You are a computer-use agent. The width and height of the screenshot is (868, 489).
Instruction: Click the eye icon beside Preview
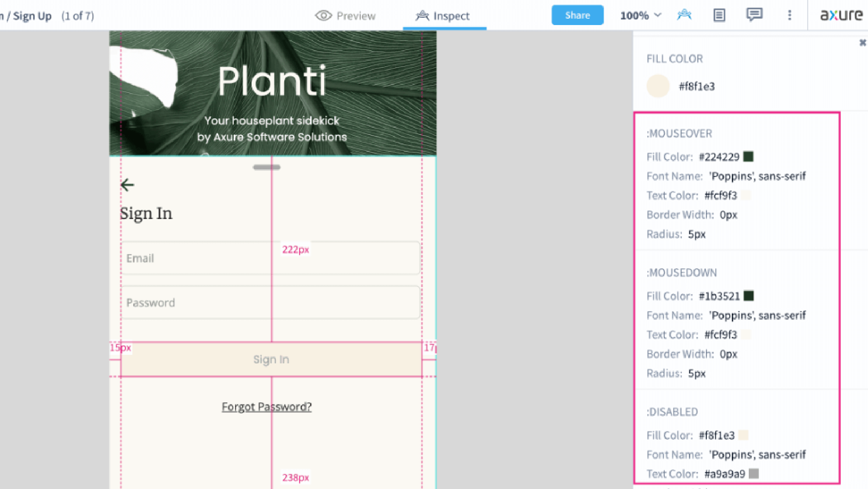coord(323,16)
